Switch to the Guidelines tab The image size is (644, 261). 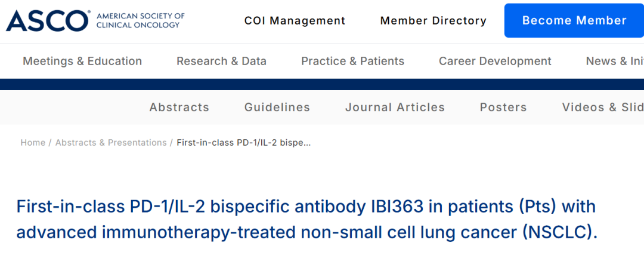click(277, 108)
